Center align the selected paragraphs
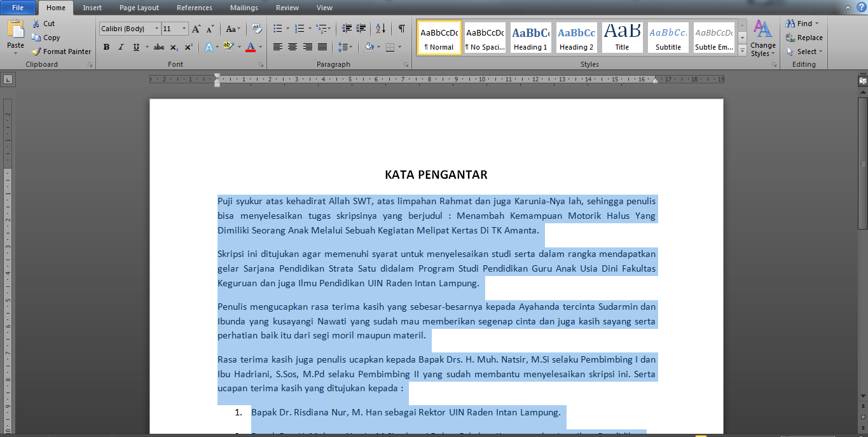 (293, 47)
